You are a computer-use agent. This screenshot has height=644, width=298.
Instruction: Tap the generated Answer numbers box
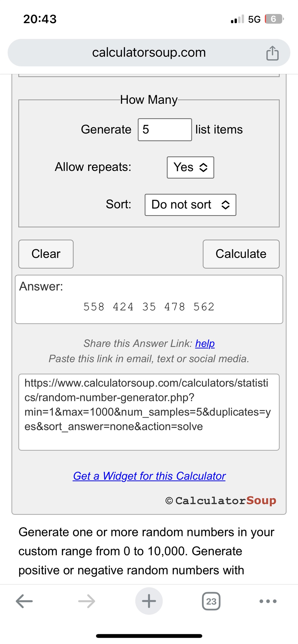point(149,299)
